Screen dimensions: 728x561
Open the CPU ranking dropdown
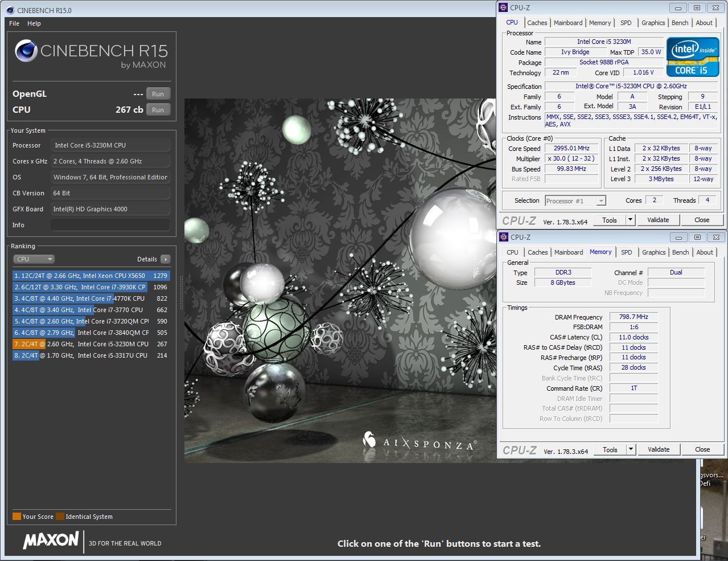34,259
